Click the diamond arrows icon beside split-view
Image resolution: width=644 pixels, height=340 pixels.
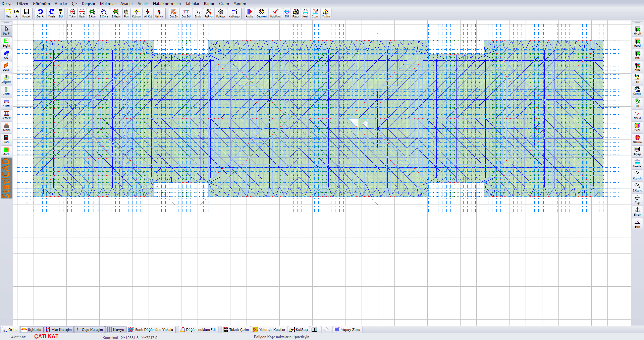(326, 330)
